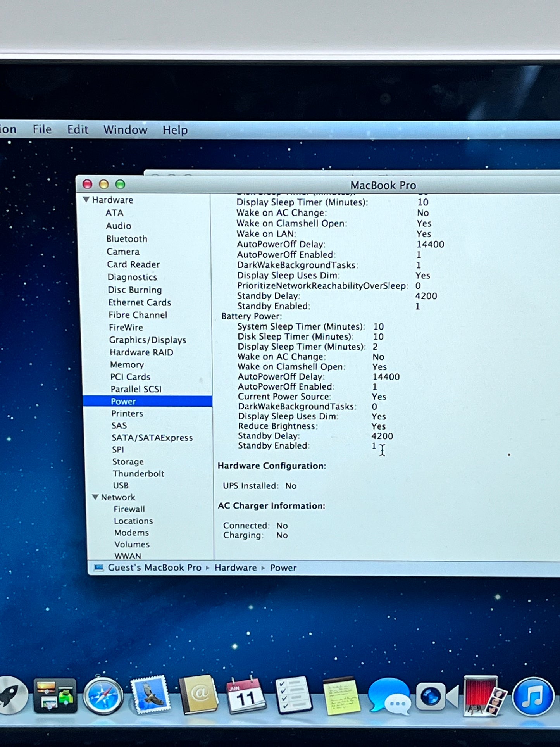The image size is (560, 747).
Task: Select Storage in the sidebar
Action: [128, 462]
